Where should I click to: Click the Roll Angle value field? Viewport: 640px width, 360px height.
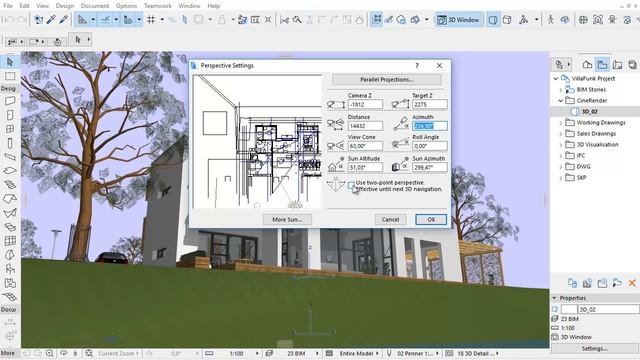click(430, 146)
